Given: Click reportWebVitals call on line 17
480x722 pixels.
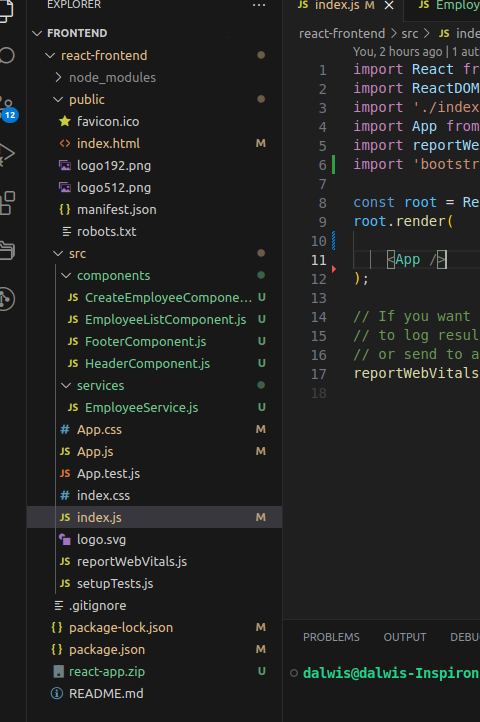Looking at the screenshot, I should 416,373.
